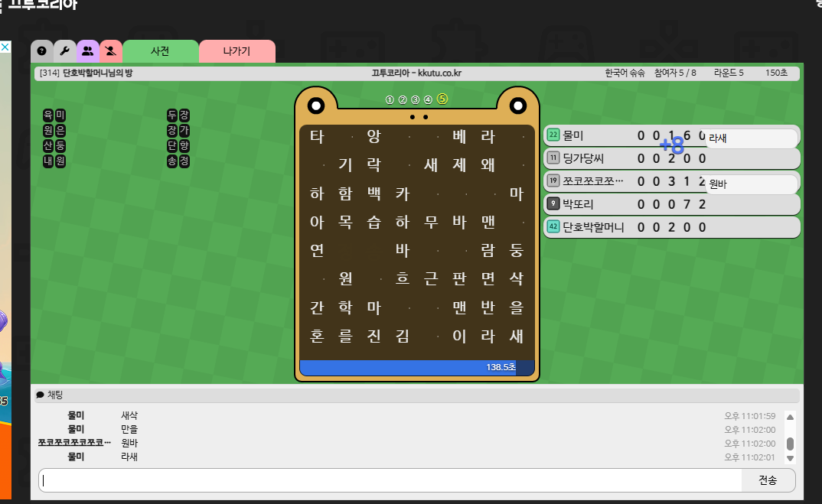
Task: Open the community people icon tab
Action: coord(88,51)
